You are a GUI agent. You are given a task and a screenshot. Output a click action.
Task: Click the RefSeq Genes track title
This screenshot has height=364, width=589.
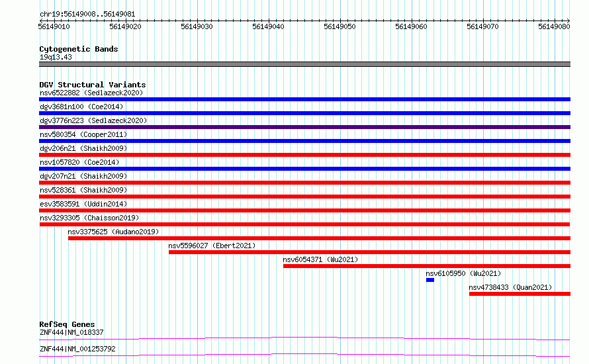[67, 324]
